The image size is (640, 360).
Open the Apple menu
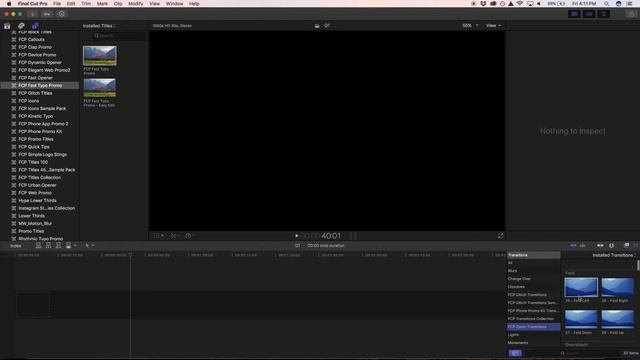pos(9,4)
